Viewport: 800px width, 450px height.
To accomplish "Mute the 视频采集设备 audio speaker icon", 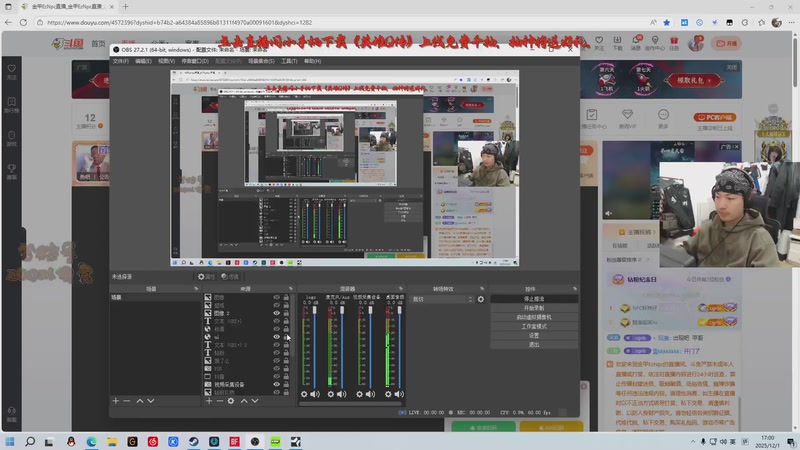I will click(370, 394).
